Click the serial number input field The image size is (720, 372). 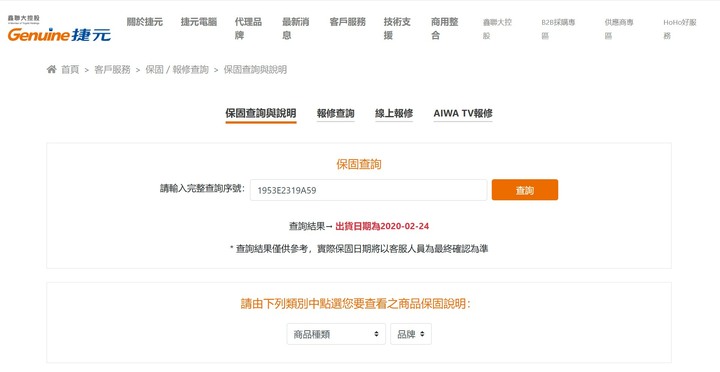point(368,190)
